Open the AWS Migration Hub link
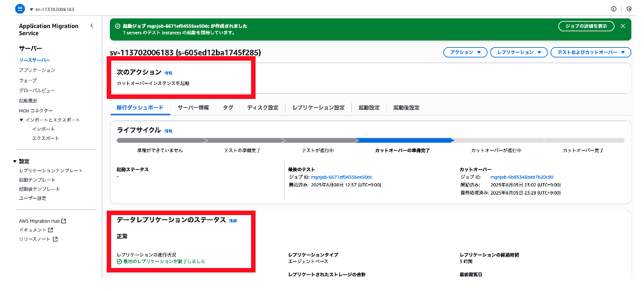 (40, 221)
